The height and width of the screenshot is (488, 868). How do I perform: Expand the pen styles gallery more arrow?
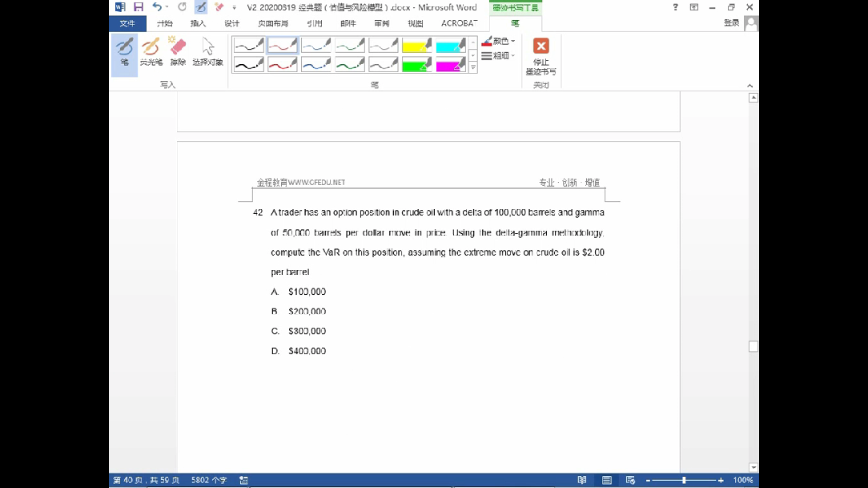tap(473, 68)
